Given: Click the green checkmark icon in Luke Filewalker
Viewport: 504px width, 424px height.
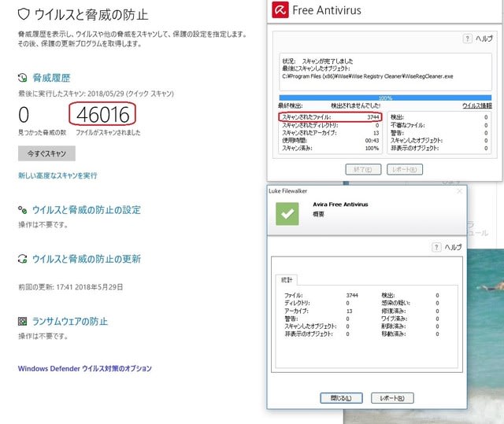Looking at the screenshot, I should 287,213.
